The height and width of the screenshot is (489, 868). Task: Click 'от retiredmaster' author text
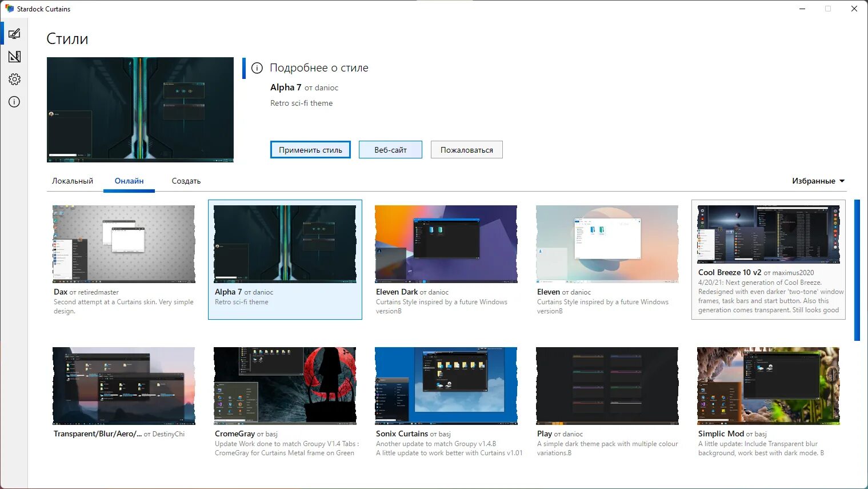tap(94, 292)
